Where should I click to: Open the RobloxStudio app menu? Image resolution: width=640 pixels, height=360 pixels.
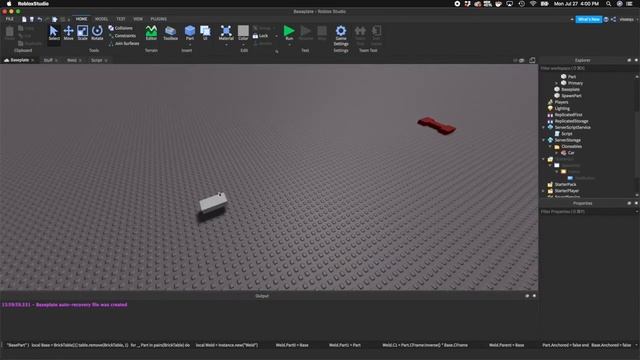(x=33, y=4)
